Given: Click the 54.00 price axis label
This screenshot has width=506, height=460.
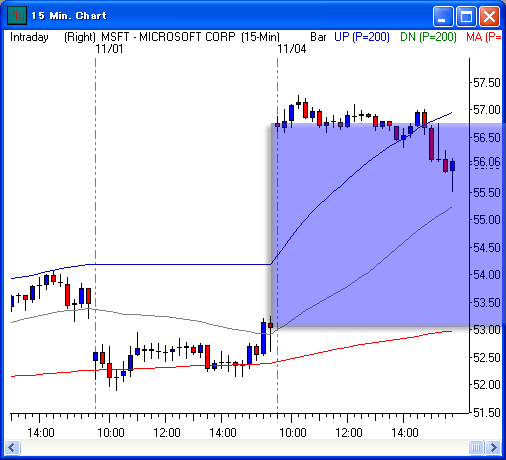Looking at the screenshot, I should [487, 275].
